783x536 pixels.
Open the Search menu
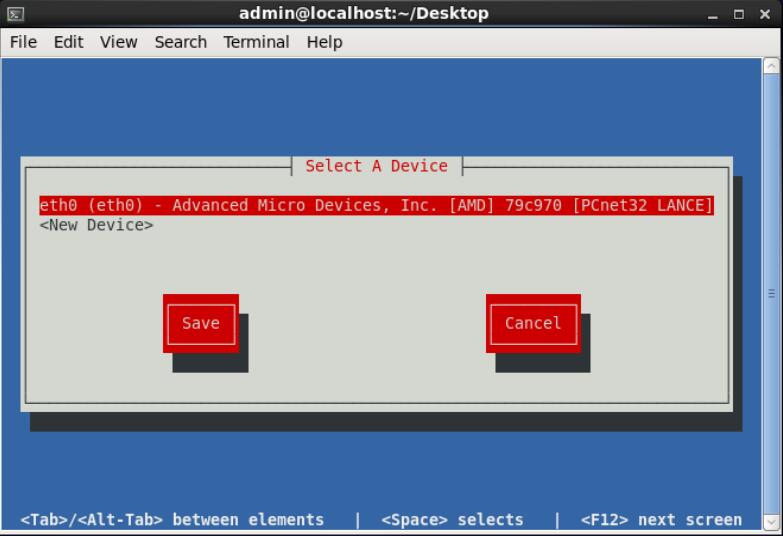pos(180,42)
